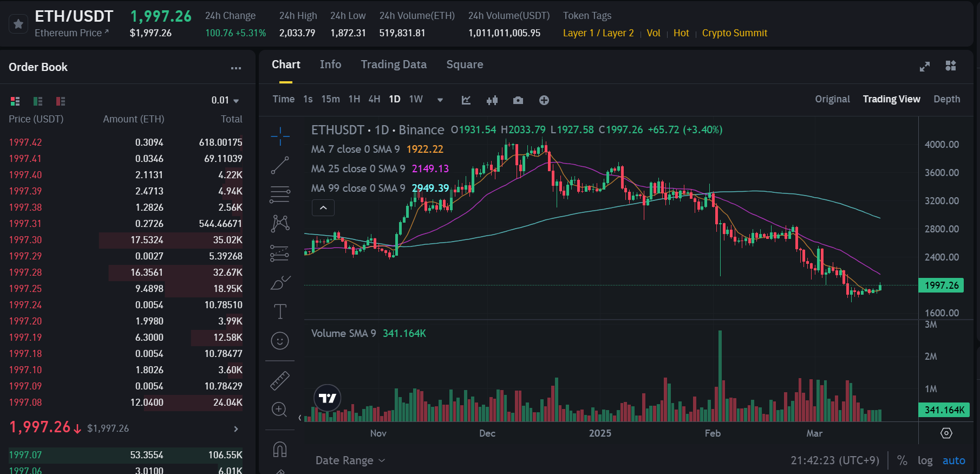Open the Hot token tag
Screen dimensions: 980x474
point(681,33)
